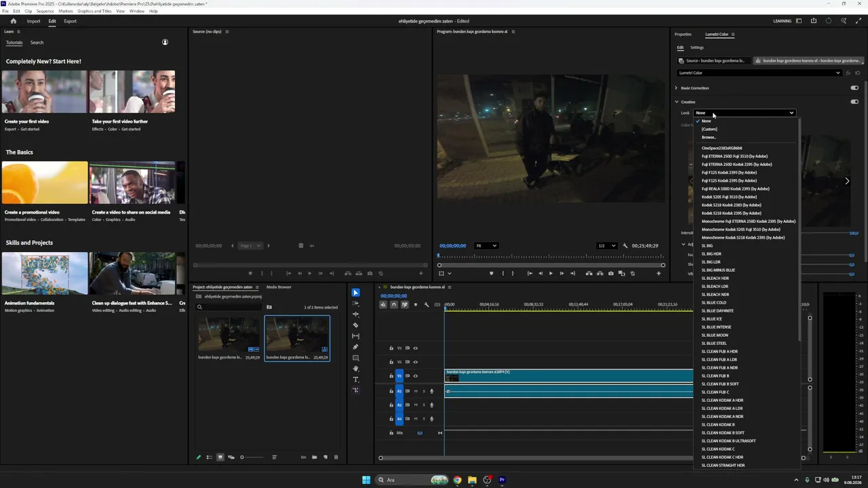Viewport: 868px width, 488px height.
Task: Switch to the Import workspace tab
Action: [x=33, y=21]
